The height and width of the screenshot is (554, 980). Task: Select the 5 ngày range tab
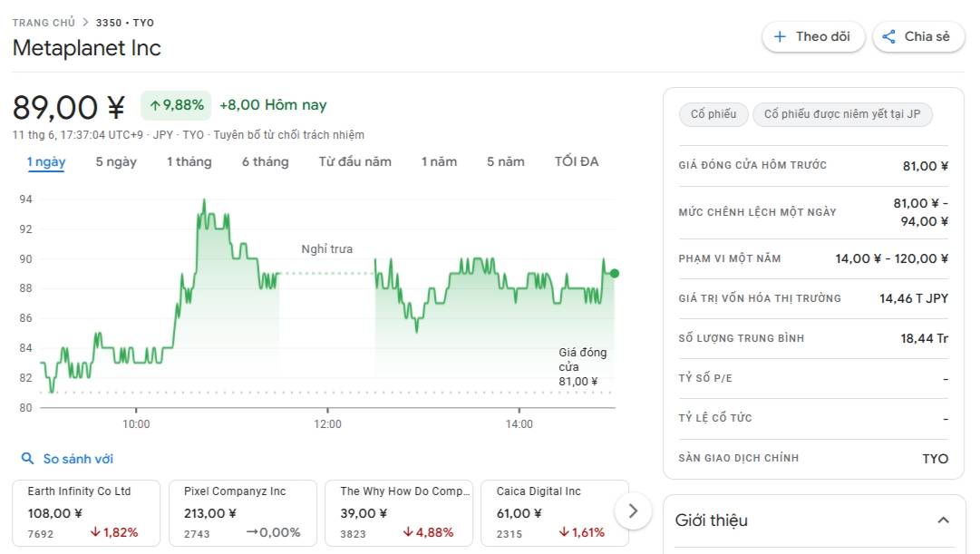pos(116,162)
